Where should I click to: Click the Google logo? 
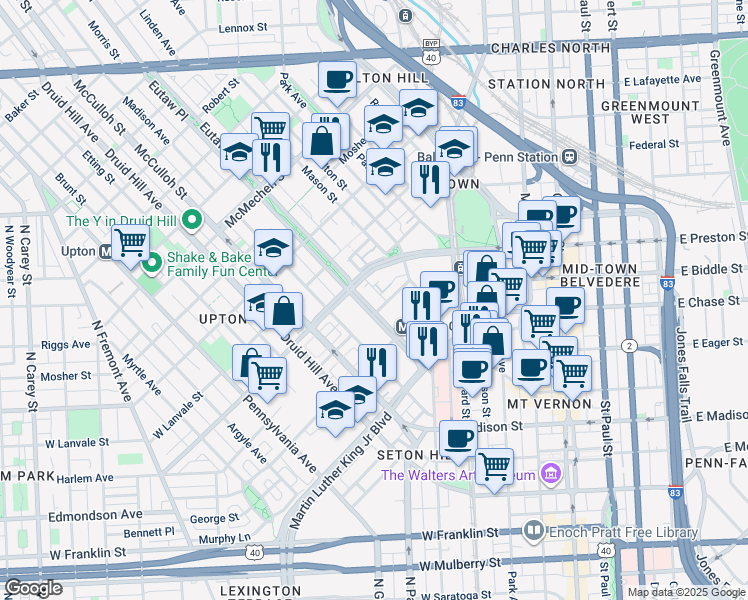tap(33, 589)
